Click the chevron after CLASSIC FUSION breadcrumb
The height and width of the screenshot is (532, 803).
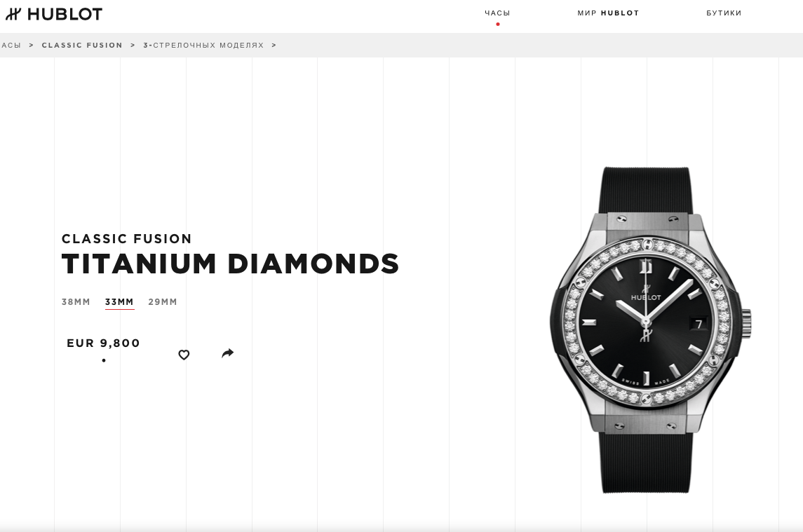pyautogui.click(x=133, y=45)
